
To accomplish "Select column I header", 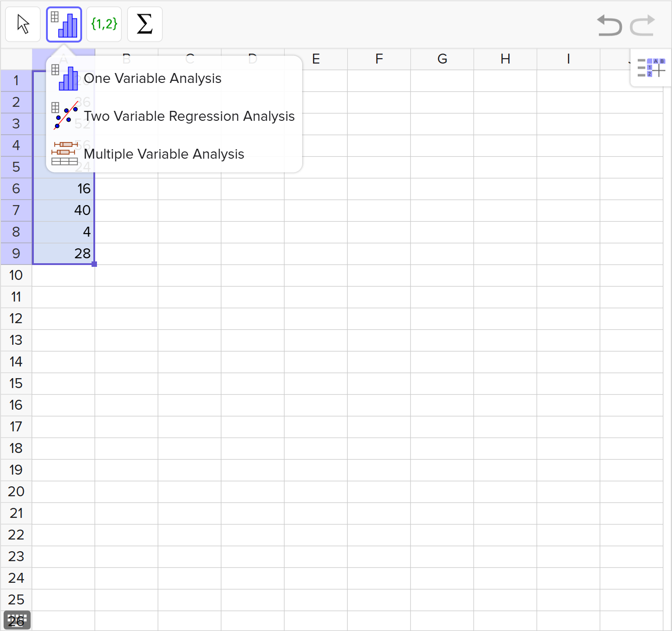I will tap(569, 59).
